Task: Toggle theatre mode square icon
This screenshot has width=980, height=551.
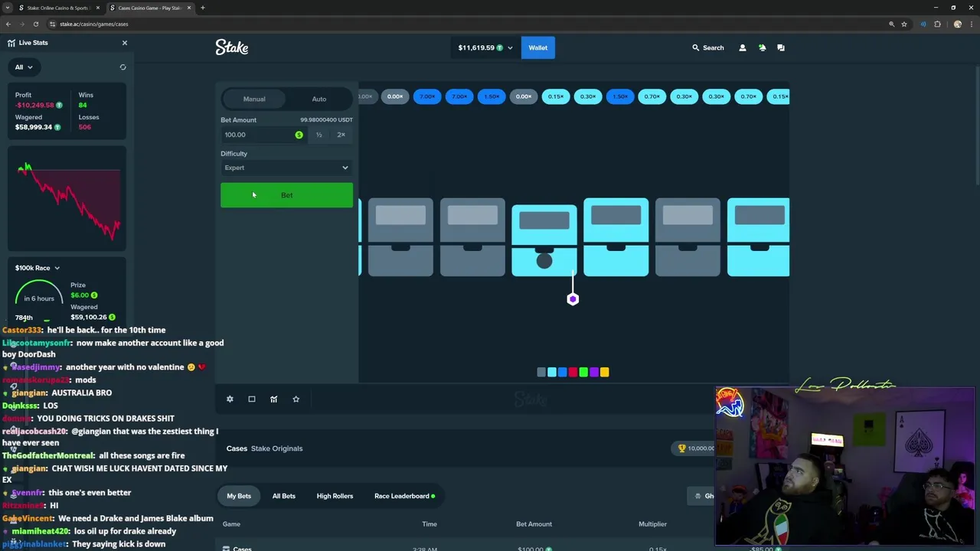Action: point(252,399)
